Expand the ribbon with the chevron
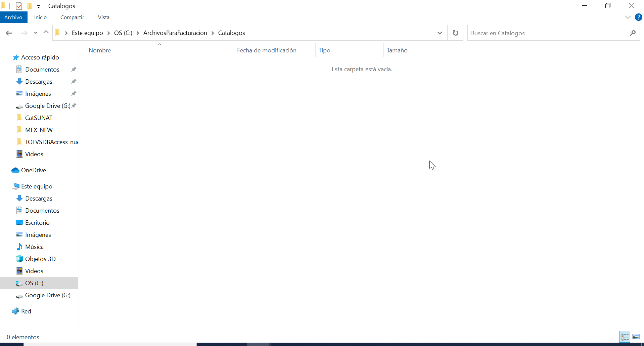The image size is (644, 346). [628, 17]
